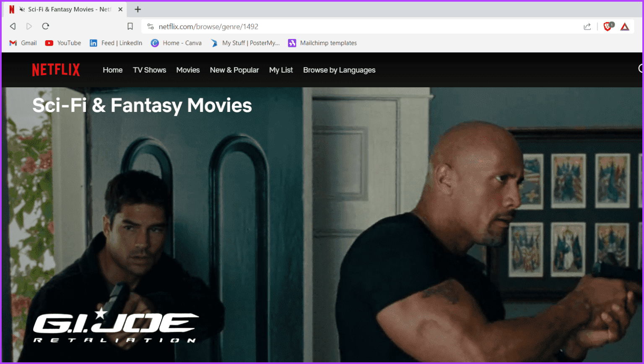
Task: Close the Sci-Fi & Fantasy Movies tab
Action: [120, 9]
